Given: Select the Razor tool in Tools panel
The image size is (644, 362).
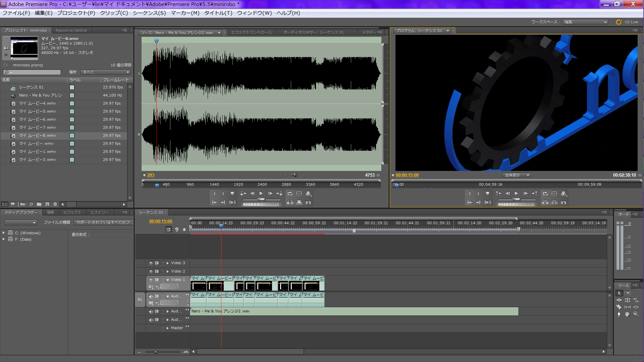Looking at the screenshot, I should point(619,307).
